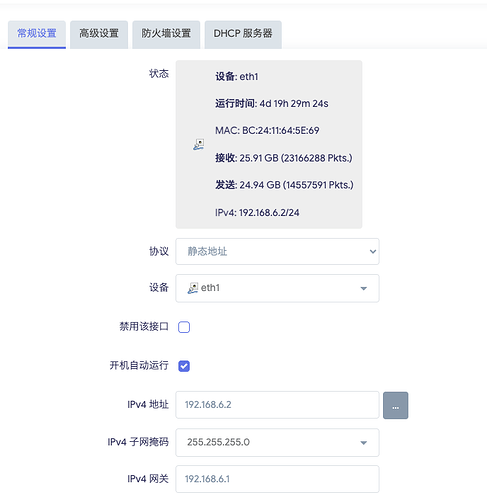Open the IPv4 子网掩码 dropdown
This screenshot has height=499, width=487.
tap(277, 443)
